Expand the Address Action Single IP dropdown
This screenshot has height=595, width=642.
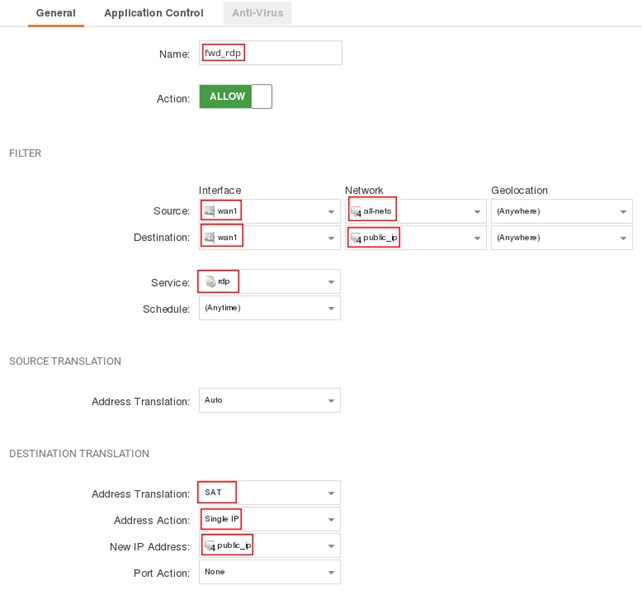331,520
